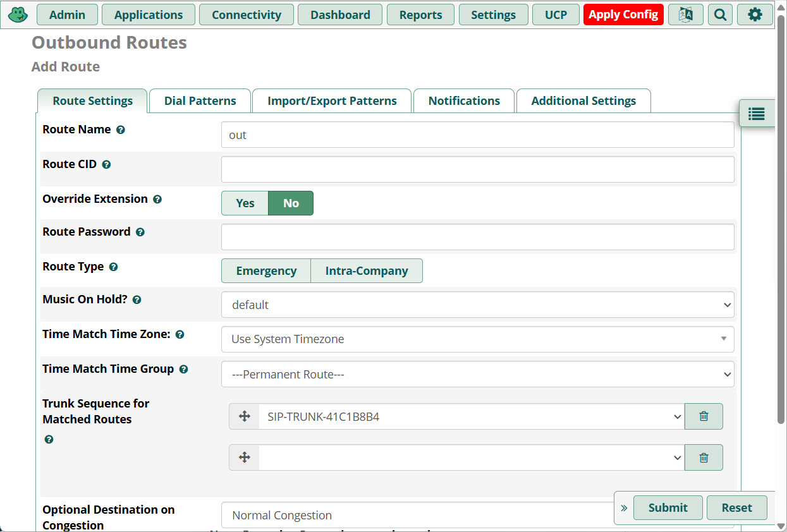Show help for Route Name

pyautogui.click(x=121, y=130)
